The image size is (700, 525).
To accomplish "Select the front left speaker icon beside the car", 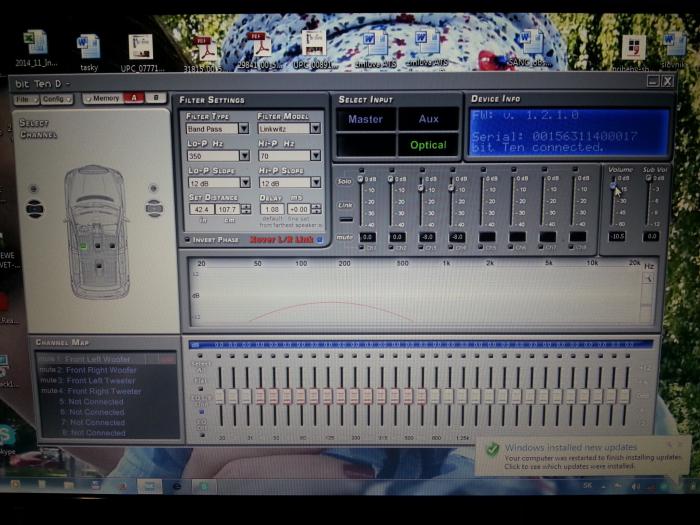I will (34, 208).
